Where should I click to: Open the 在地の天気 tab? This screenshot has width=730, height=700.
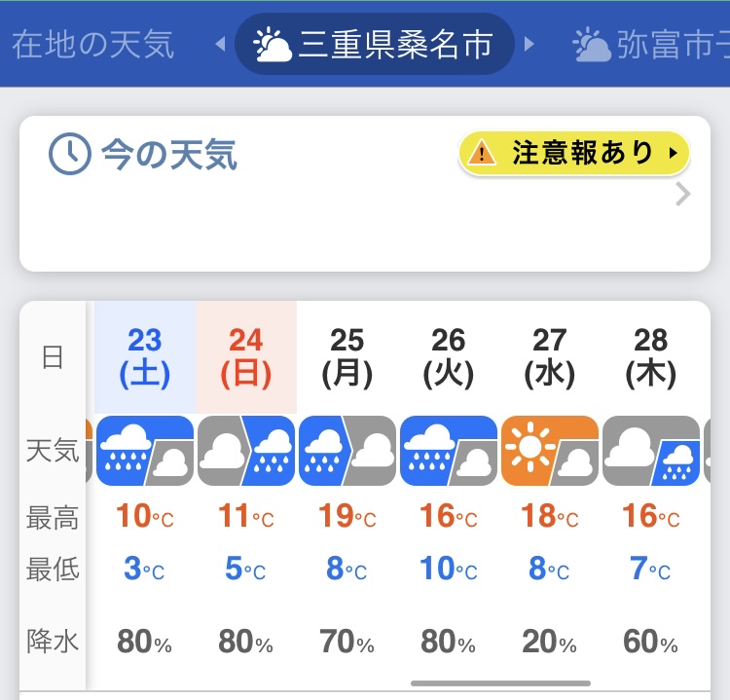[x=92, y=44]
